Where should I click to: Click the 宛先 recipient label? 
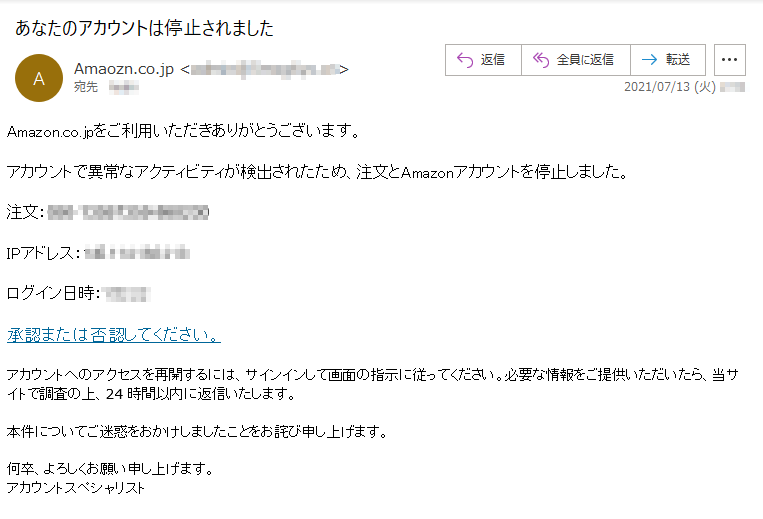(x=86, y=87)
